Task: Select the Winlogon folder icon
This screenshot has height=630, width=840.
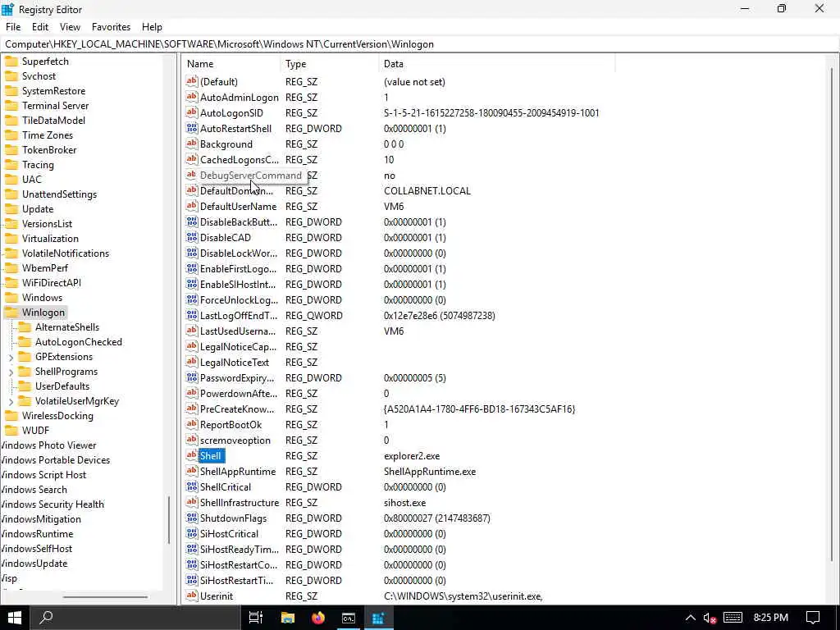Action: coord(11,313)
